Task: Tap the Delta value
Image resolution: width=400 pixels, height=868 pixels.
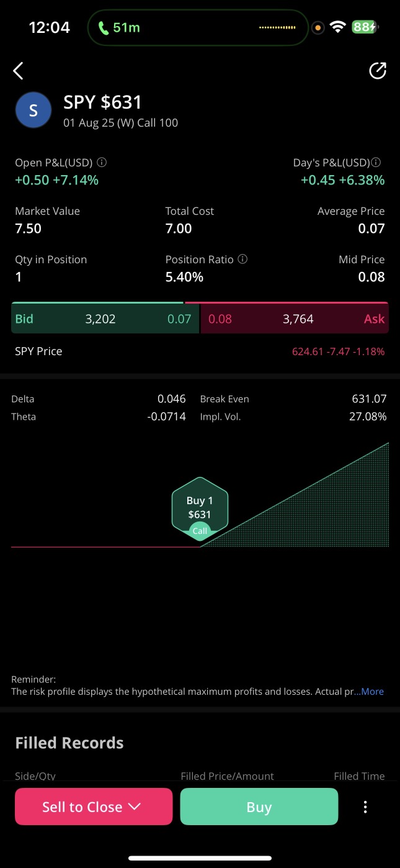Action: (x=172, y=399)
